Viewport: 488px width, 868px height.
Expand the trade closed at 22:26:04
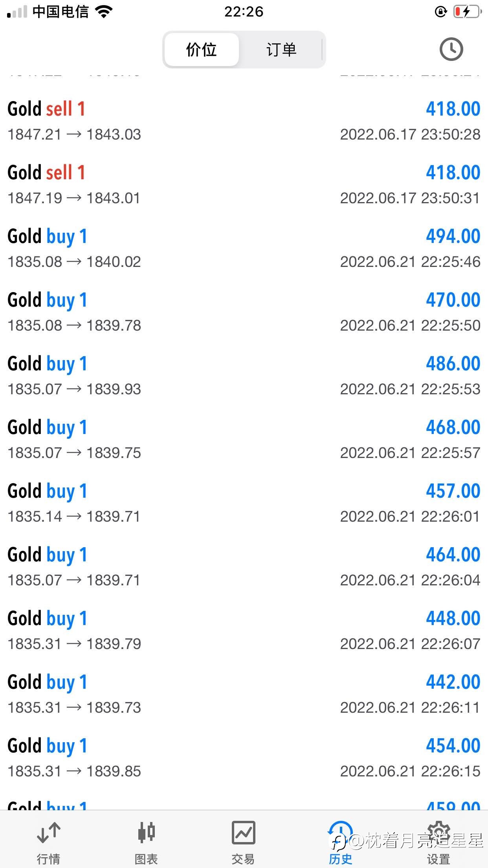tap(244, 566)
